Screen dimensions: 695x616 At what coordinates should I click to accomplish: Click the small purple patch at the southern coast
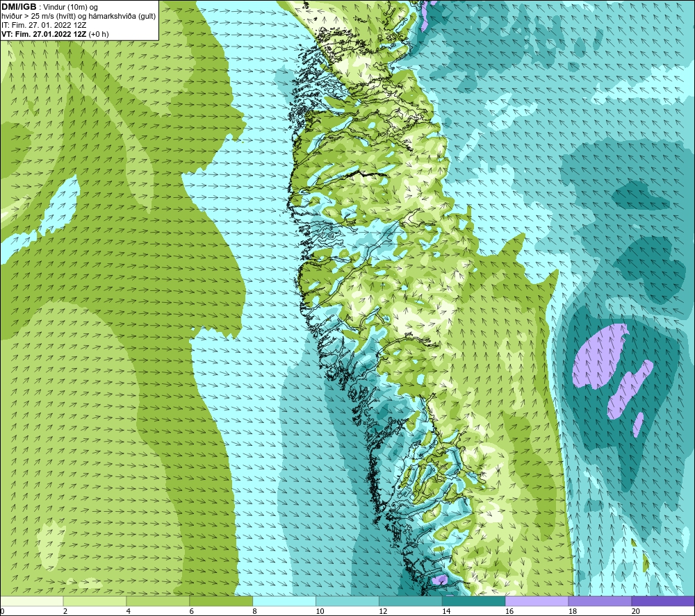(440, 579)
